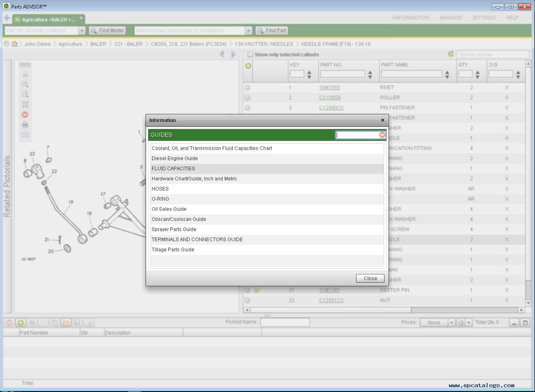Open the Diesel Engine Guide entry
535x392 pixels.
[x=175, y=159]
